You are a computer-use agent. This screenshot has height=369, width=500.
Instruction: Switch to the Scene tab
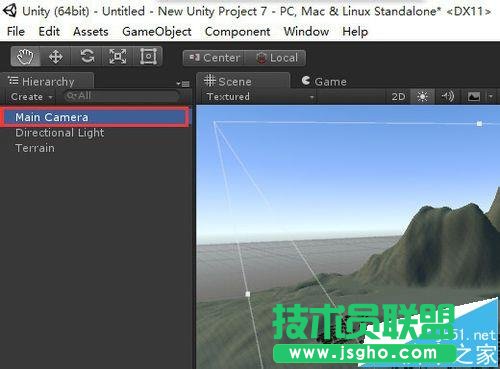[242, 81]
